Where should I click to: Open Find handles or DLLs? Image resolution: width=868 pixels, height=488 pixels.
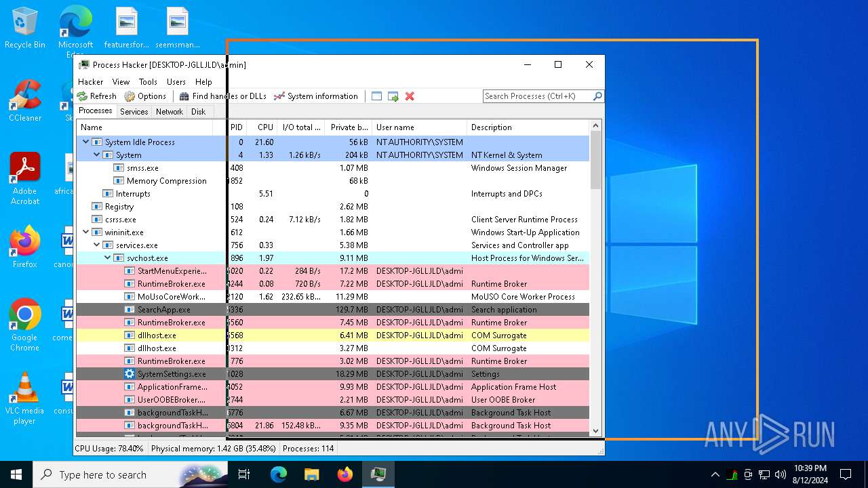(x=222, y=96)
